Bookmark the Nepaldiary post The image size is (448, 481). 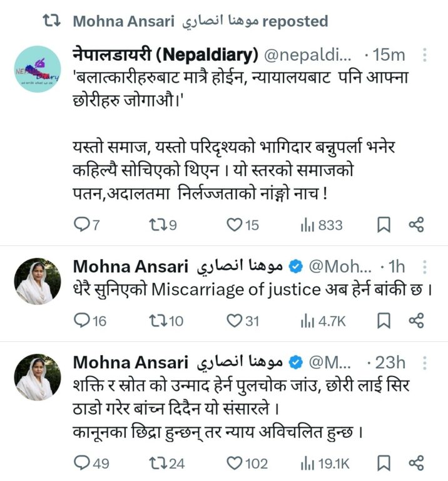pyautogui.click(x=384, y=225)
